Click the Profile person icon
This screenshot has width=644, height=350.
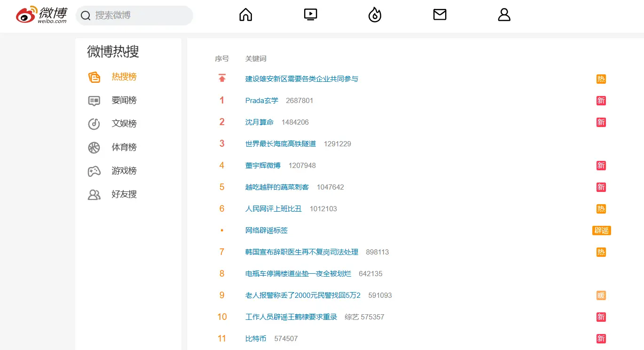(x=504, y=15)
